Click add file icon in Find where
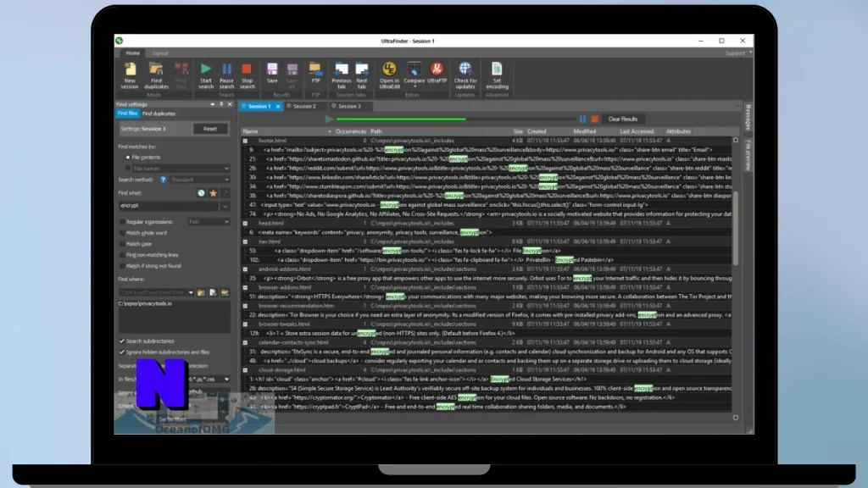 coord(213,292)
